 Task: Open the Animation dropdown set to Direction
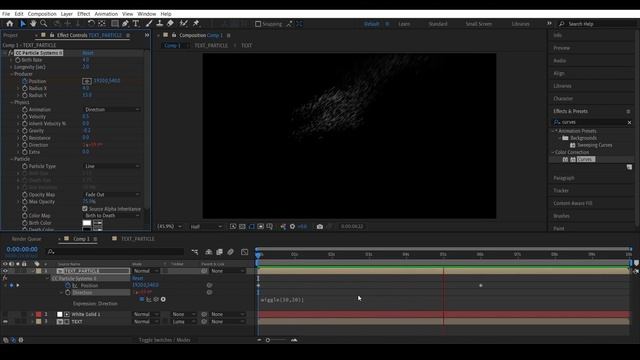(x=112, y=110)
